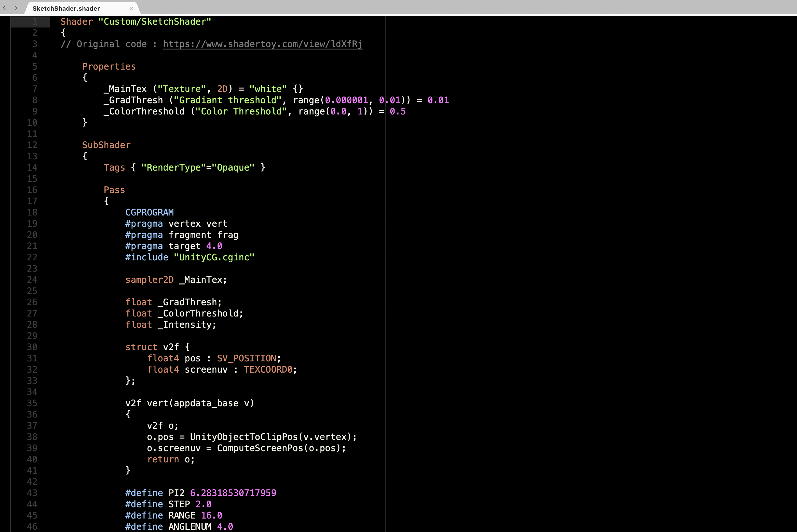The height and width of the screenshot is (532, 797).
Task: Click the return keyword in vert function
Action: click(x=163, y=459)
